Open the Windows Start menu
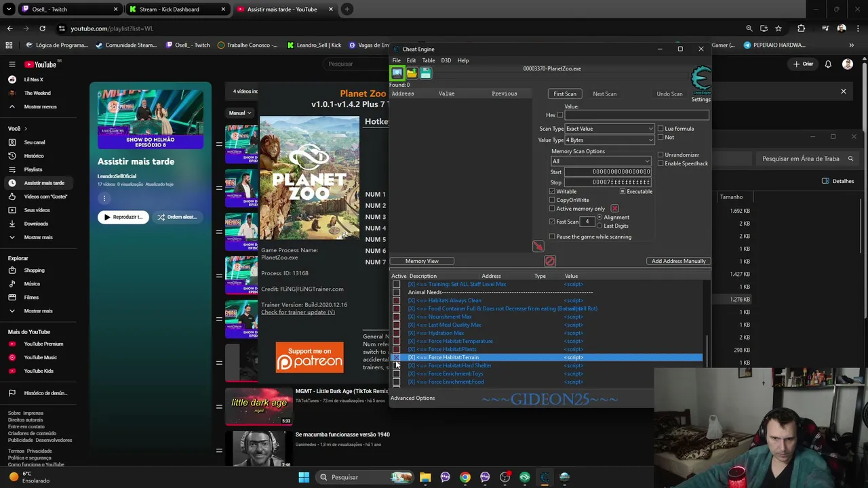 click(x=304, y=477)
